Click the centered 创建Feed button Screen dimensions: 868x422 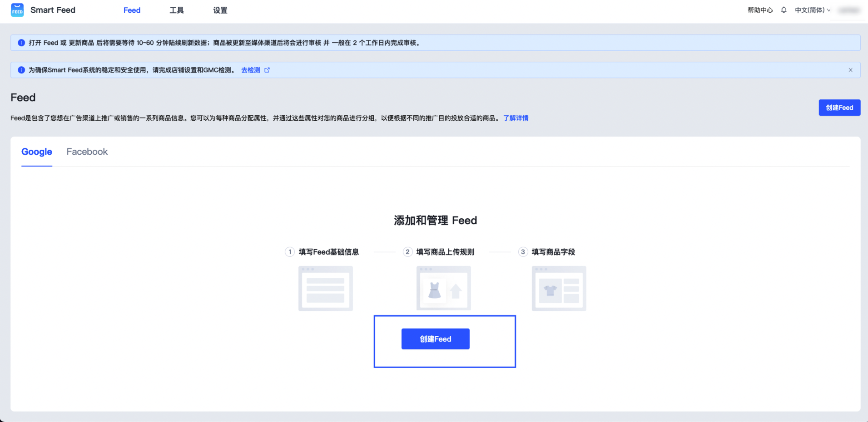point(435,339)
